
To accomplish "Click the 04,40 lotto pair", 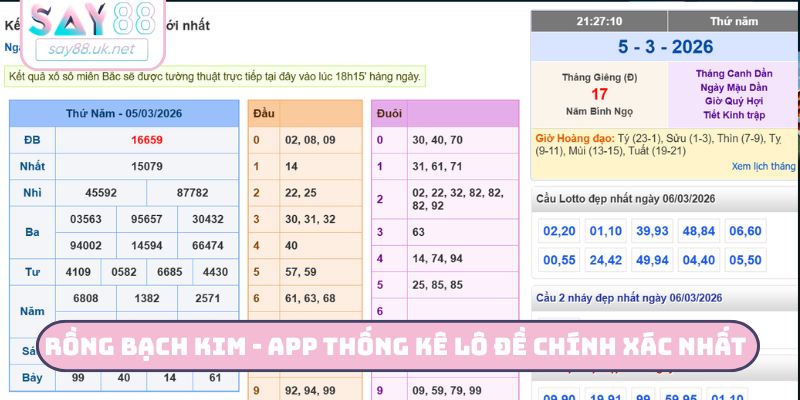I will coord(699,260).
